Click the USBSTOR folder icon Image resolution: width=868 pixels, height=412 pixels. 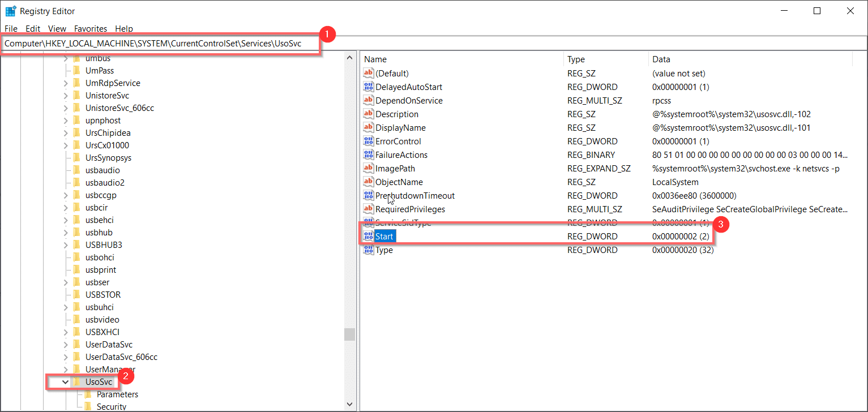(76, 295)
